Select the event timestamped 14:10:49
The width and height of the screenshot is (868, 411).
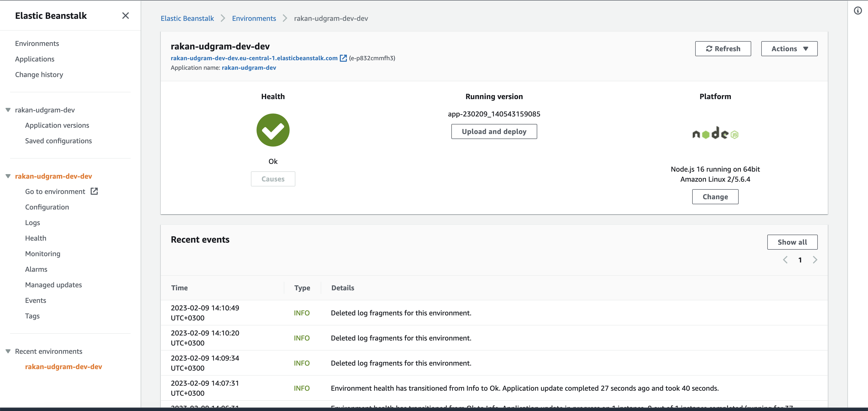click(494, 313)
